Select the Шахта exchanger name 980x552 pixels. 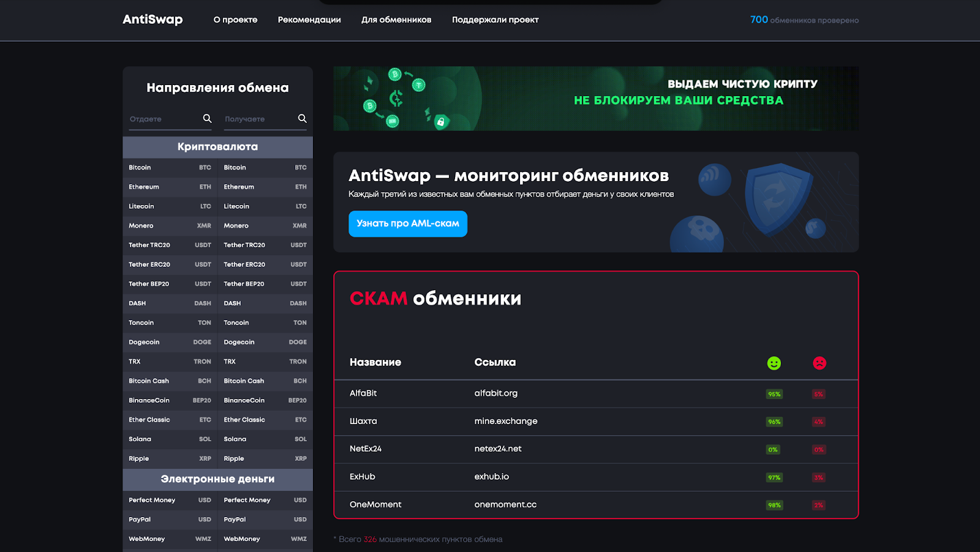tap(363, 421)
